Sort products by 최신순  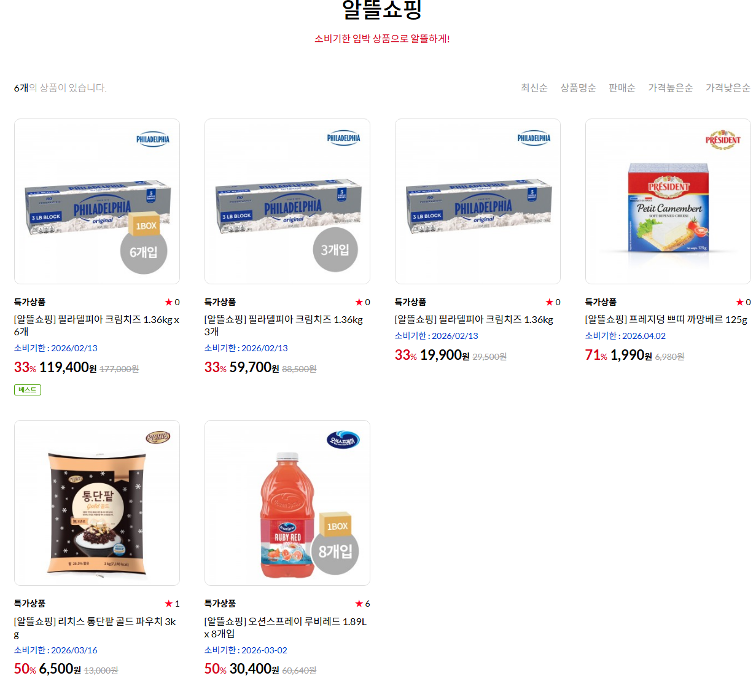coord(534,88)
